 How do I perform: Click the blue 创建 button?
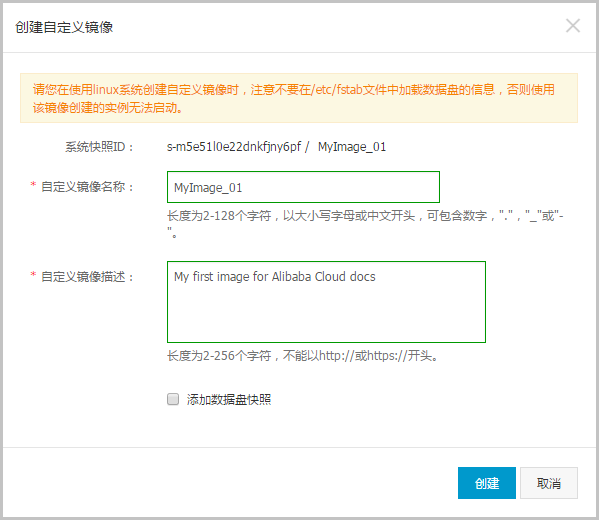pos(487,483)
